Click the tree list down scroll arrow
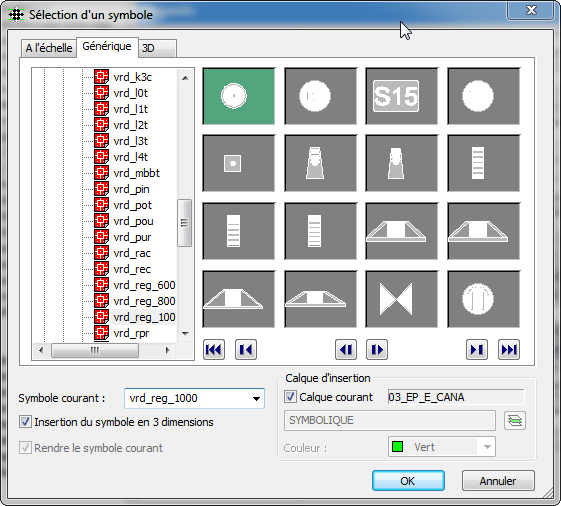Screen dimensions: 561x506 (x=185, y=334)
